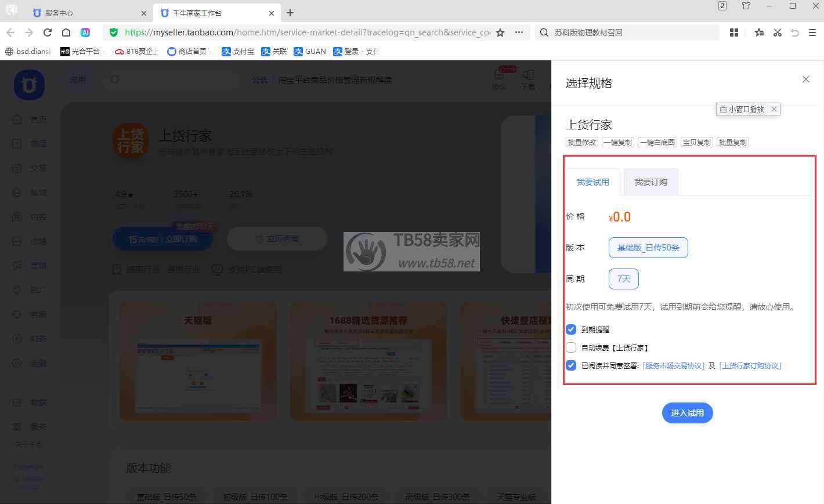824x504 pixels.
Task: Toggle the 已阅读并同意签署 agreement checkbox
Action: (571, 365)
